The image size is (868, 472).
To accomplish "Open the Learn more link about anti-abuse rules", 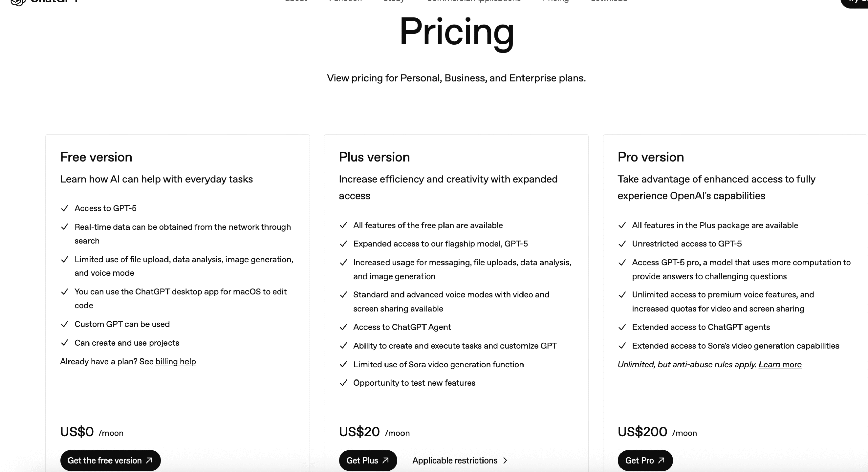I will [x=780, y=364].
